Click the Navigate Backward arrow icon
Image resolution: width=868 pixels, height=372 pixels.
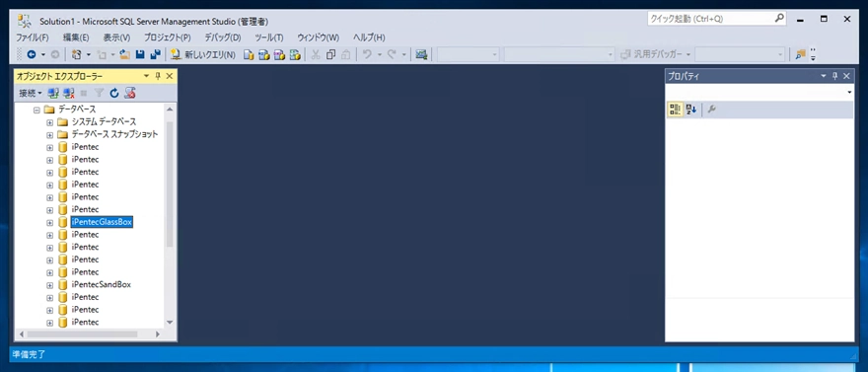coord(31,54)
